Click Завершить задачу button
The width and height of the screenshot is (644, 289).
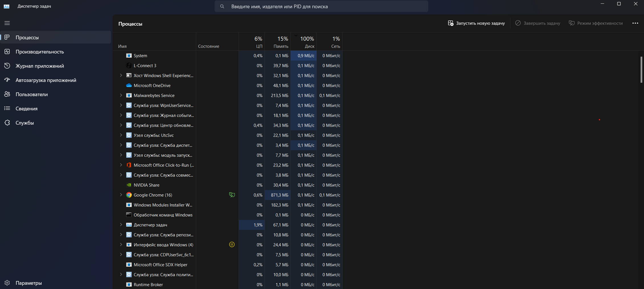coord(538,23)
